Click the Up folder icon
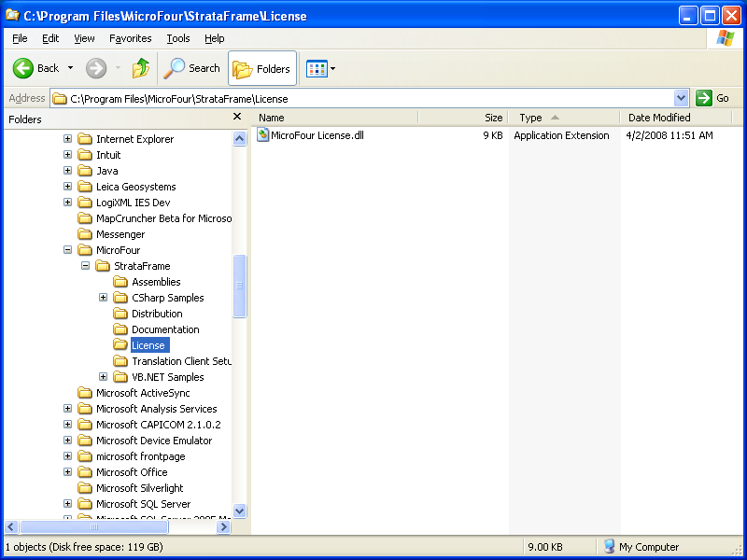This screenshot has height=560, width=747. pos(141,68)
